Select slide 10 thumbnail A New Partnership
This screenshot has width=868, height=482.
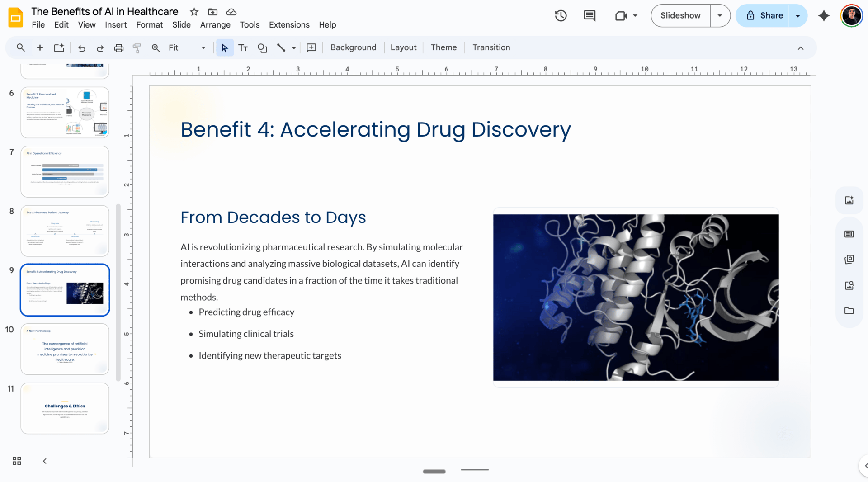(65, 349)
